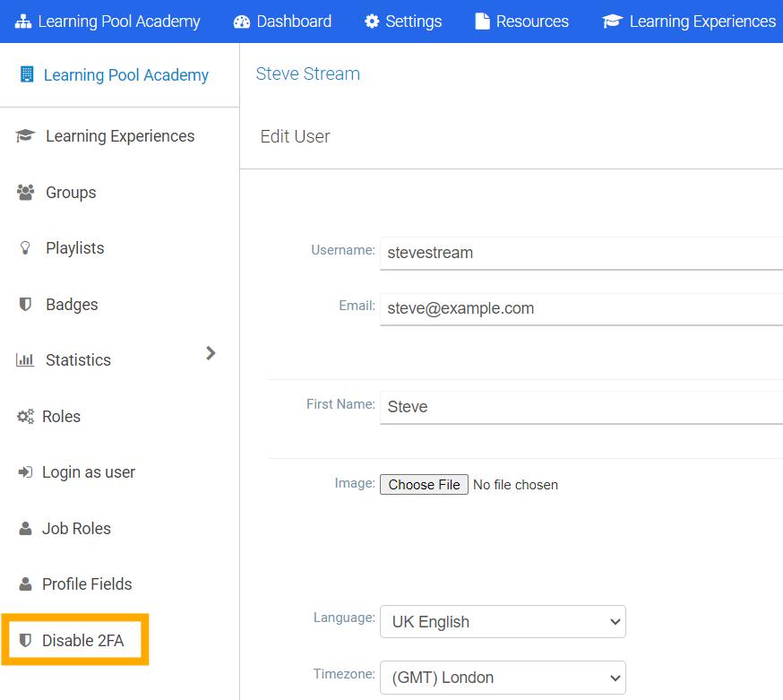Click the Groups people icon
This screenshot has width=783, height=700.
(25, 193)
